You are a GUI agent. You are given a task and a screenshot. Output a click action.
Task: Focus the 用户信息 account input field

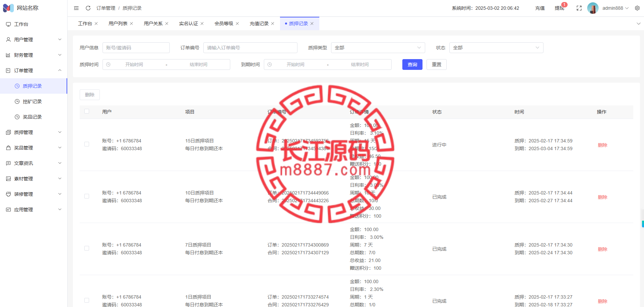point(136,48)
